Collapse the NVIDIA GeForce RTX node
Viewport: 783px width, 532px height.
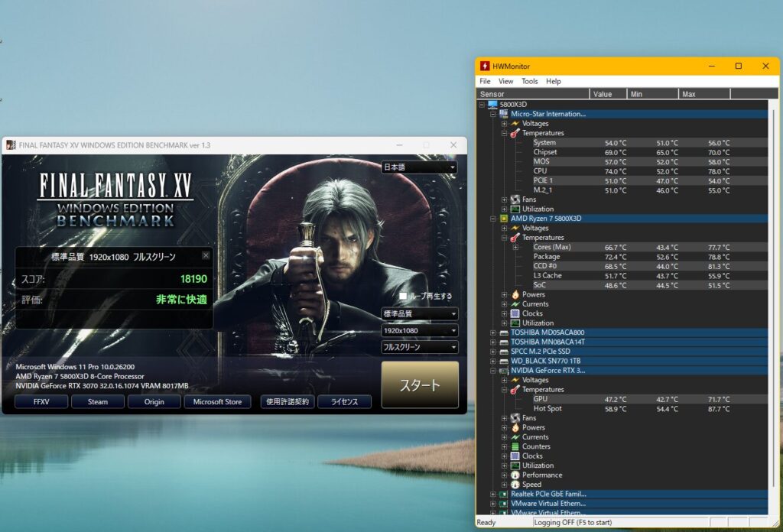coord(493,370)
